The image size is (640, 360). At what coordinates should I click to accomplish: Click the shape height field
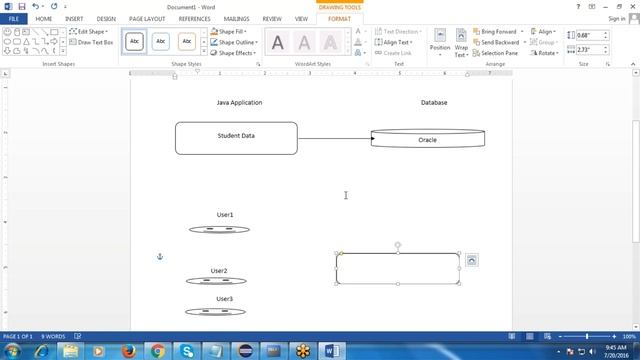point(589,36)
